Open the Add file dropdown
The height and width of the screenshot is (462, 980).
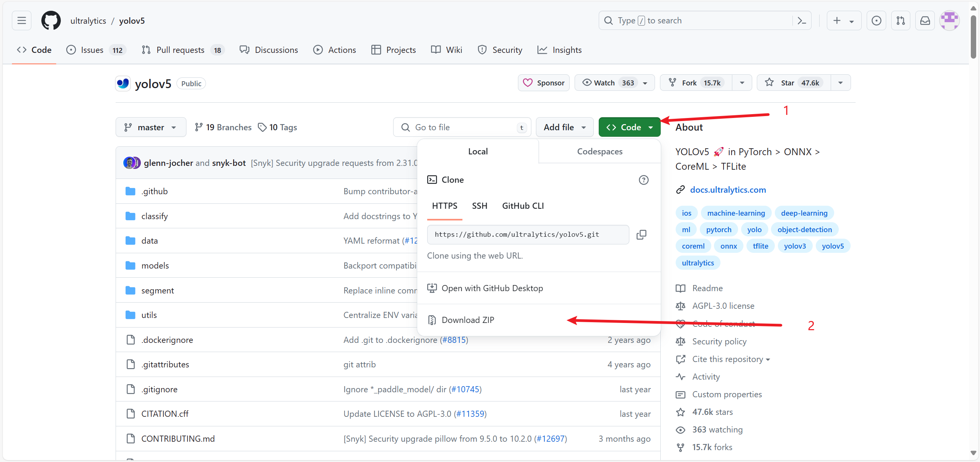point(565,127)
